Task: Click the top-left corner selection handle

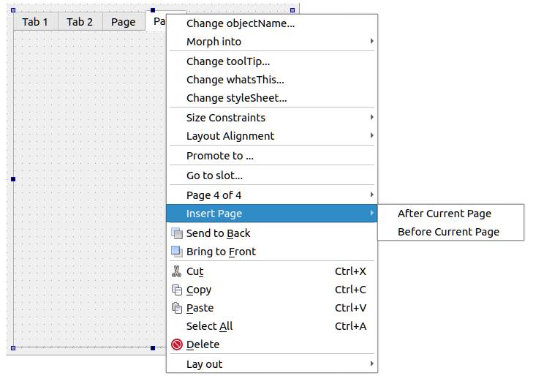Action: coord(13,10)
